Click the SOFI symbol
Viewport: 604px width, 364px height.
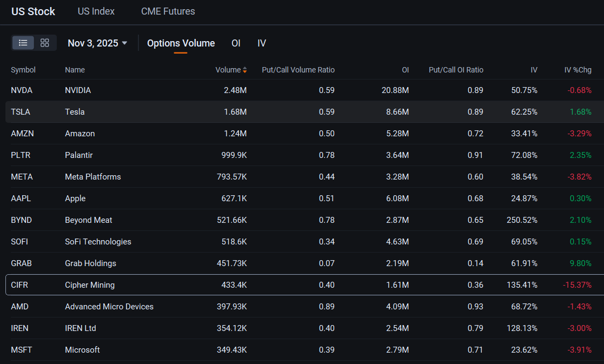[19, 242]
